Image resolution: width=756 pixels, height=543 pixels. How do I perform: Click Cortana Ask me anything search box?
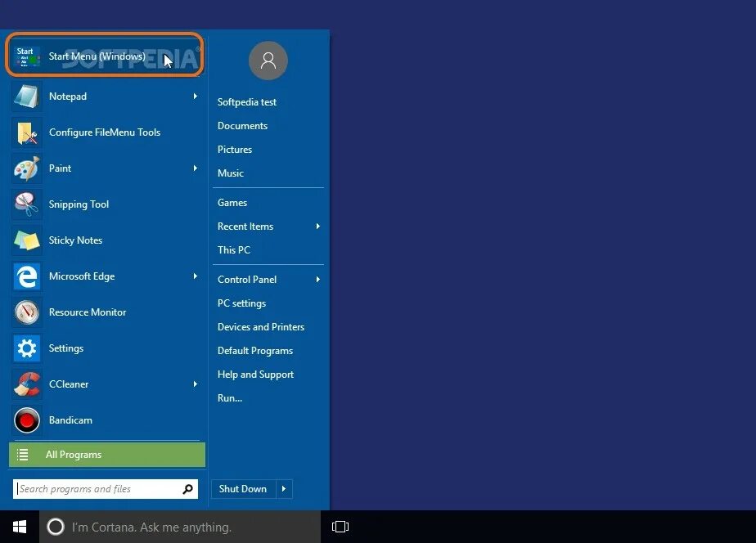click(180, 527)
